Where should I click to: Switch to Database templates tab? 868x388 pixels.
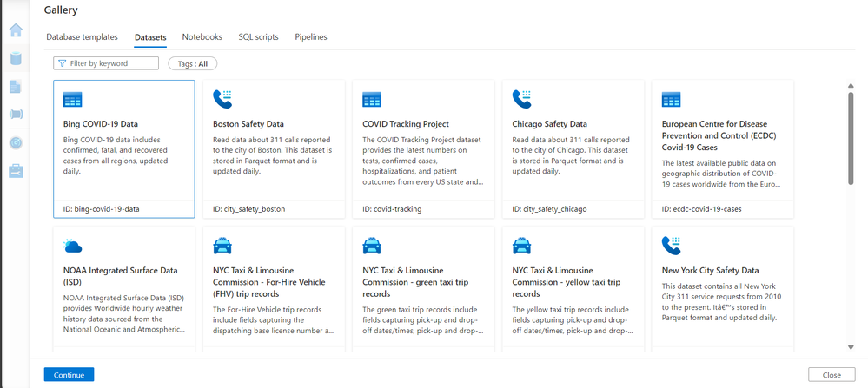click(x=82, y=37)
